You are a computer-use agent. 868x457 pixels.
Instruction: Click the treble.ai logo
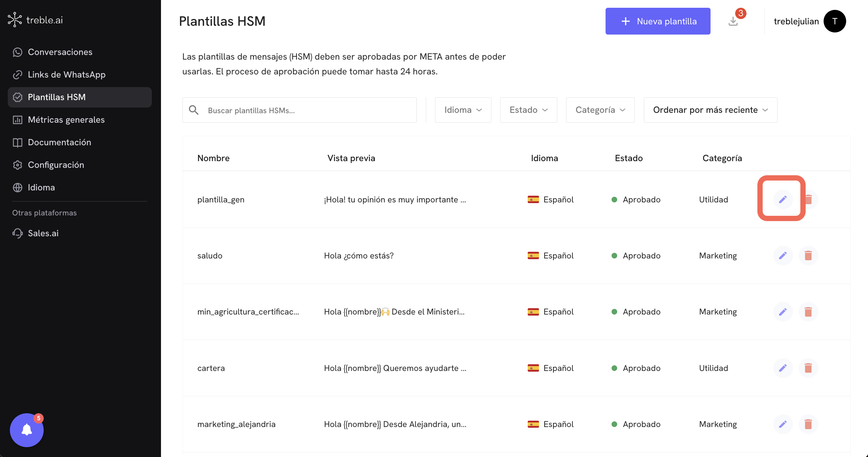click(x=35, y=20)
